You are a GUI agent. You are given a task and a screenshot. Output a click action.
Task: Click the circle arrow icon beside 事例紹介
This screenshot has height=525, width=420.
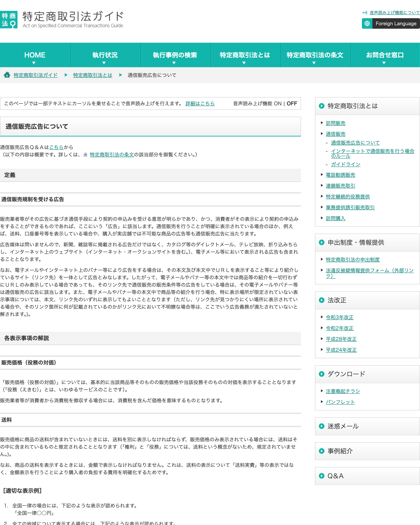click(x=322, y=451)
